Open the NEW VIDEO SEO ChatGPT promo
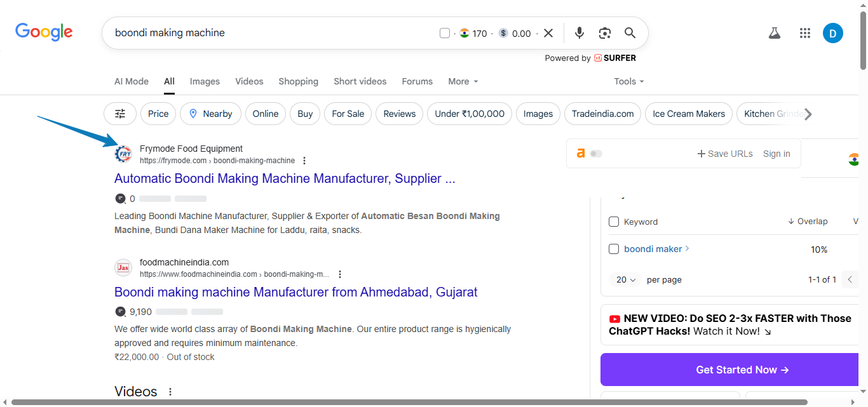868x407 pixels. (730, 324)
